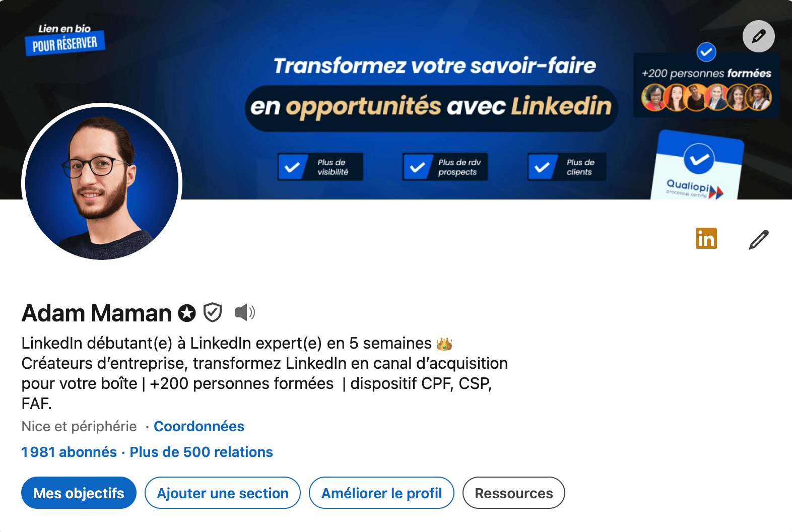Click the Améliorer le profil button
The image size is (792, 532).
tap(381, 493)
